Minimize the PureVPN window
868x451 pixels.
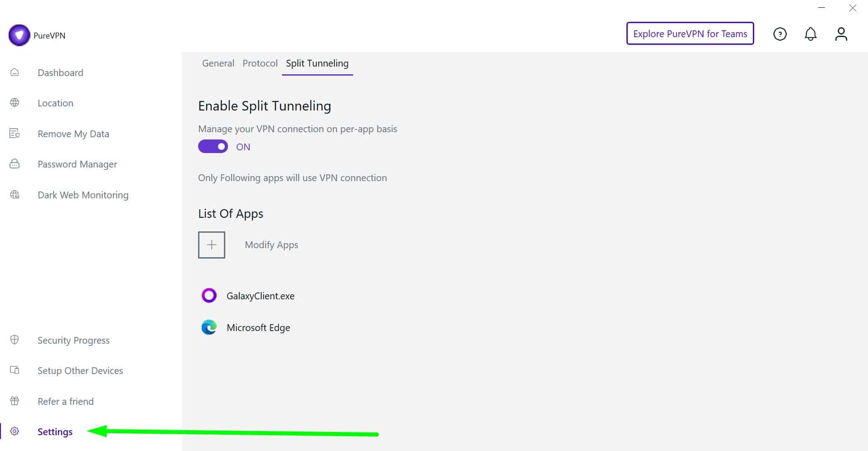822,8
